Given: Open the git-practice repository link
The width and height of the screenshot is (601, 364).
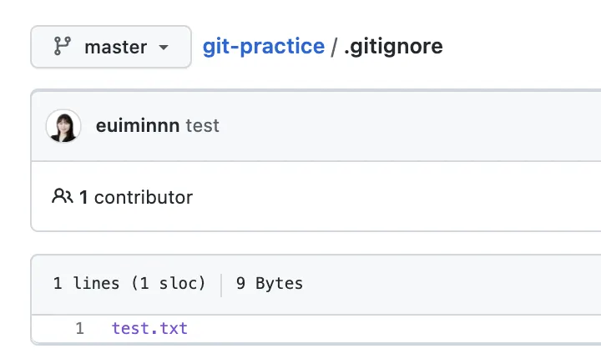Looking at the screenshot, I should [x=263, y=46].
